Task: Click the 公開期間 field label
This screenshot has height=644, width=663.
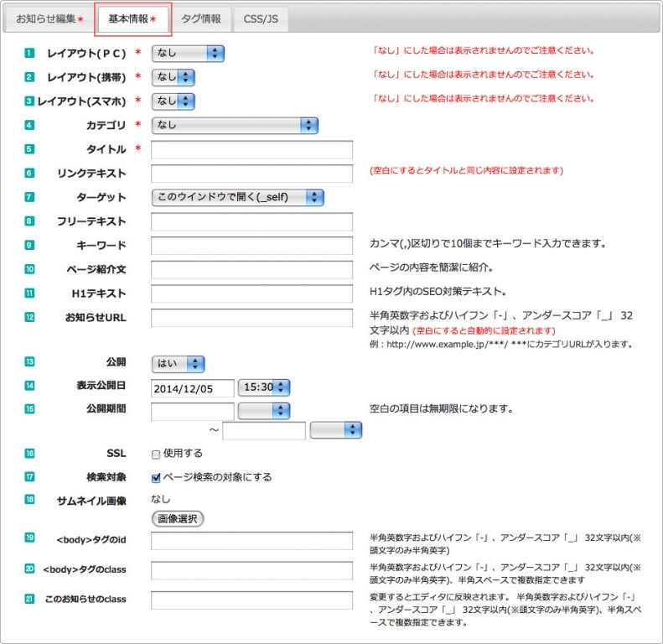Action: pos(106,408)
